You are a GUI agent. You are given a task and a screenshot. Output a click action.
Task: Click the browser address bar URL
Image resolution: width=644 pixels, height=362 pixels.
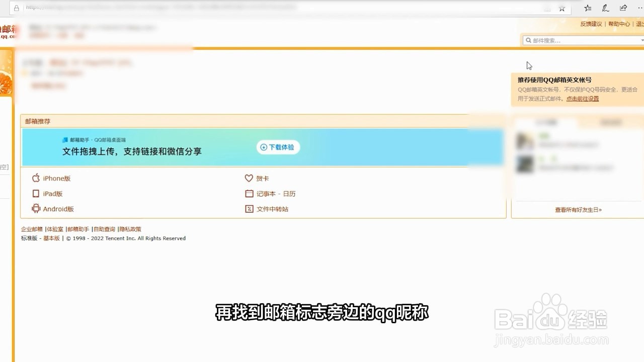click(x=161, y=8)
